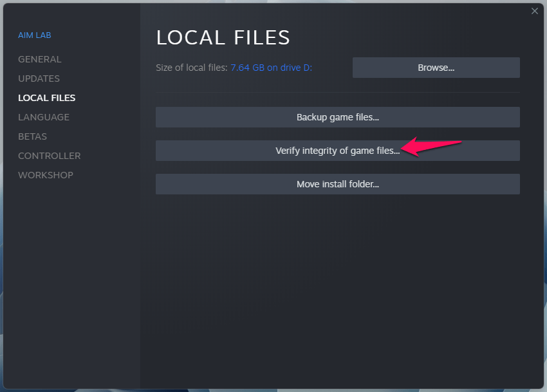Click the LOCAL FILES heading
Image resolution: width=547 pixels, height=392 pixels.
click(223, 37)
